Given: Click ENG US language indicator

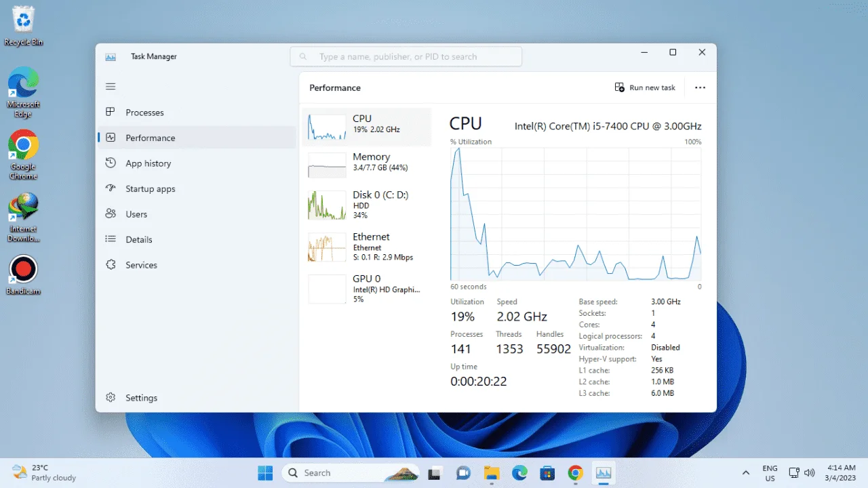Looking at the screenshot, I should (770, 472).
